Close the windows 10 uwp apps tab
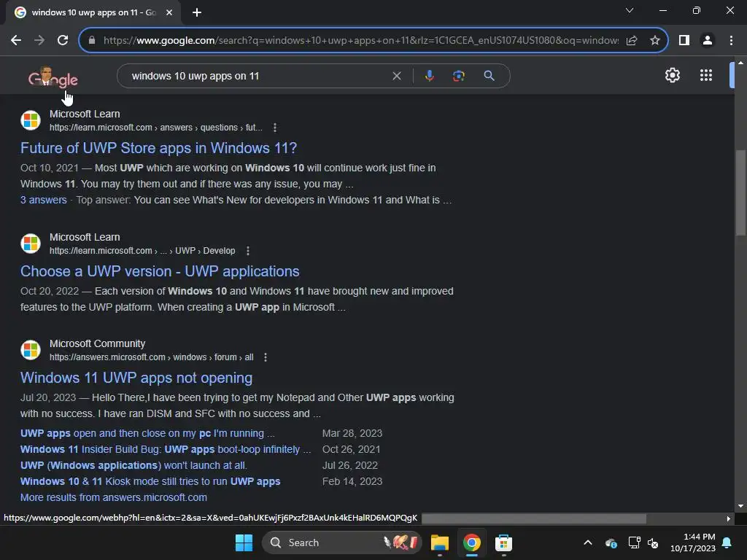747x560 pixels. [169, 12]
